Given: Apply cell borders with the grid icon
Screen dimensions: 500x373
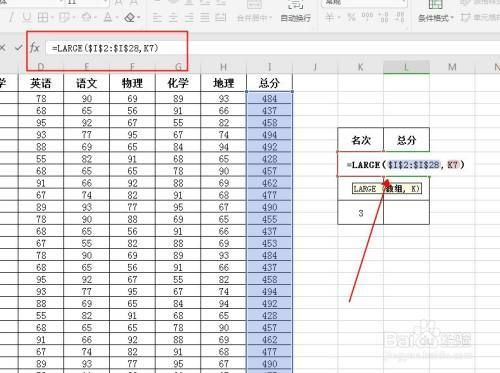Looking at the screenshot, I should point(43,17).
